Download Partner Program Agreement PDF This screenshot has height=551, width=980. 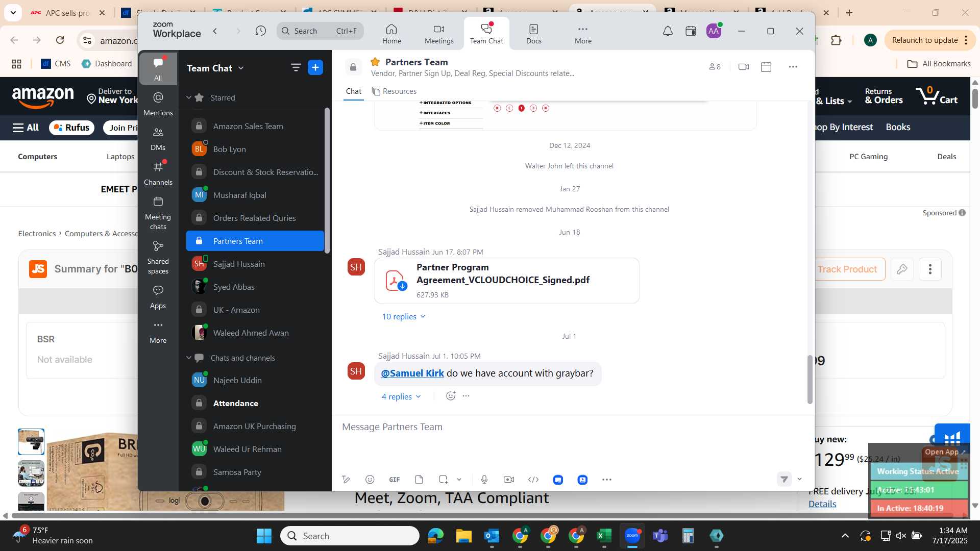pos(402,286)
